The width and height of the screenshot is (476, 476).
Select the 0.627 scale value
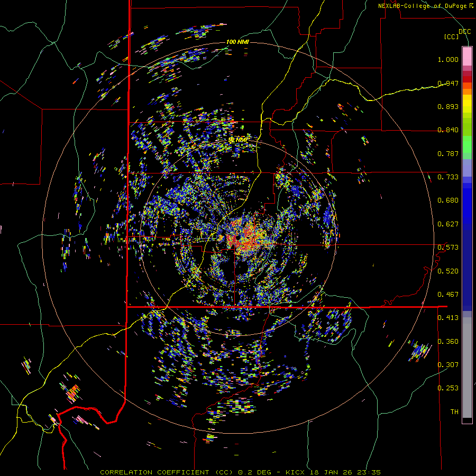(448, 224)
